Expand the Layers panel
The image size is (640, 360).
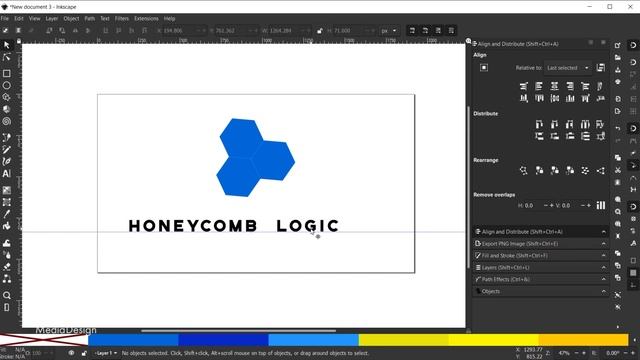541,267
